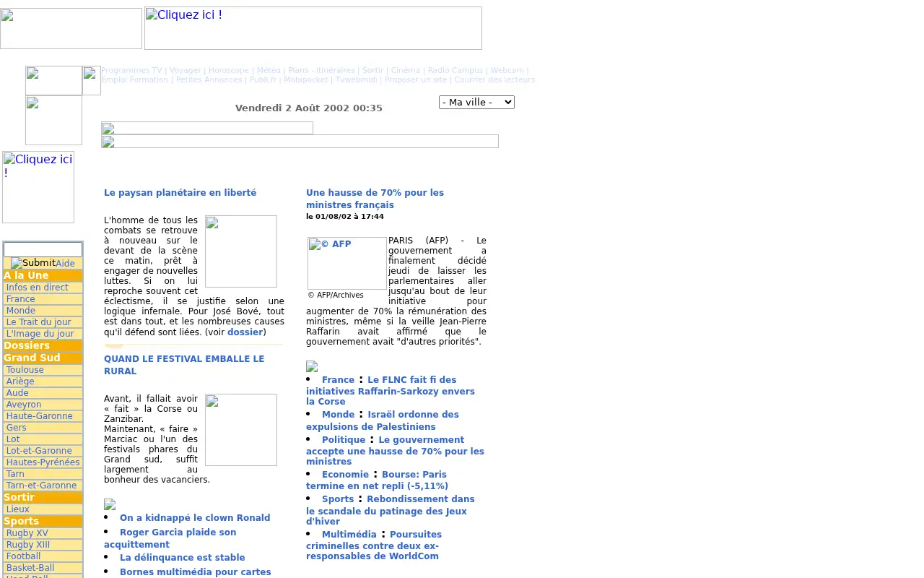Open 'On a kidnappé le clown Ronald' story
The image size is (924, 578).
[195, 518]
